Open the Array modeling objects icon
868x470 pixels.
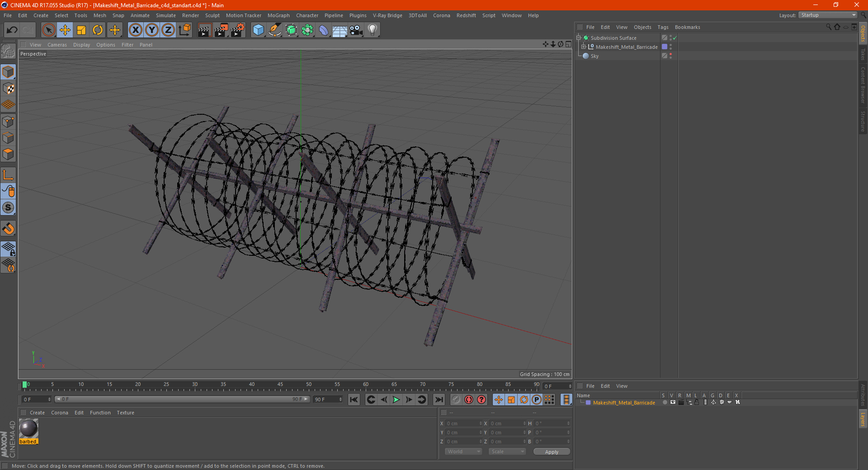(x=307, y=30)
